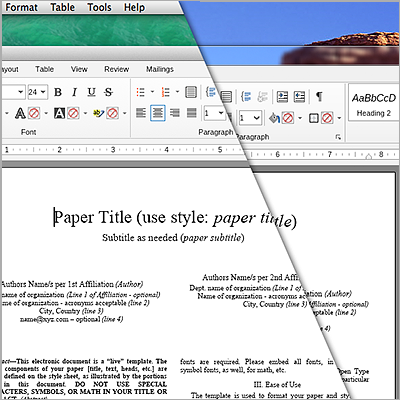This screenshot has height=400, width=400.
Task: Toggle Strikethrough formatting button
Action: point(108,92)
